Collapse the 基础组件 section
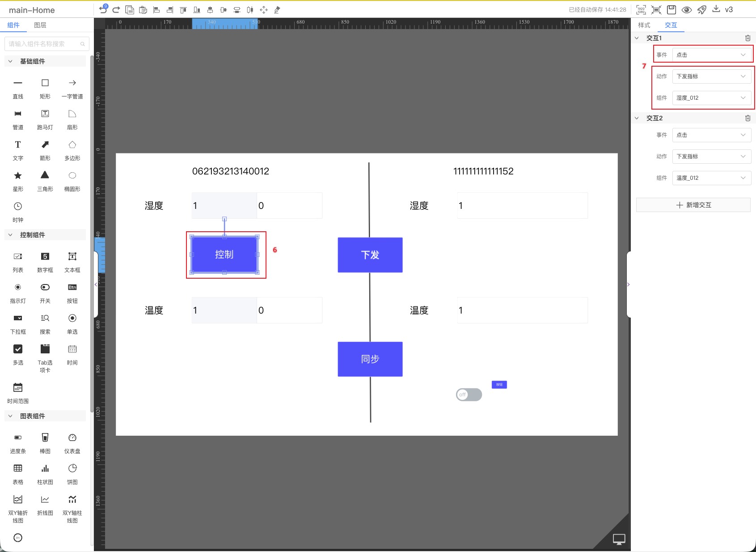 coord(10,61)
